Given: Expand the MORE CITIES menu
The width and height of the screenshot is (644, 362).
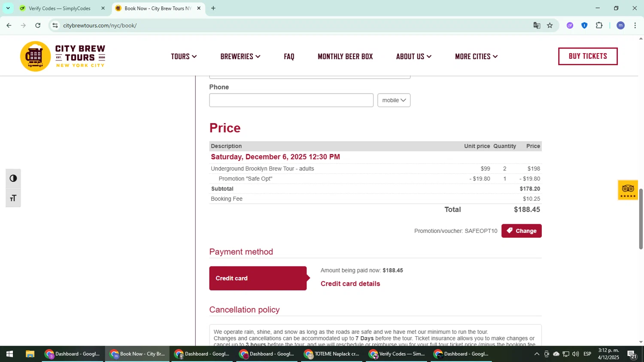Looking at the screenshot, I should pyautogui.click(x=477, y=57).
